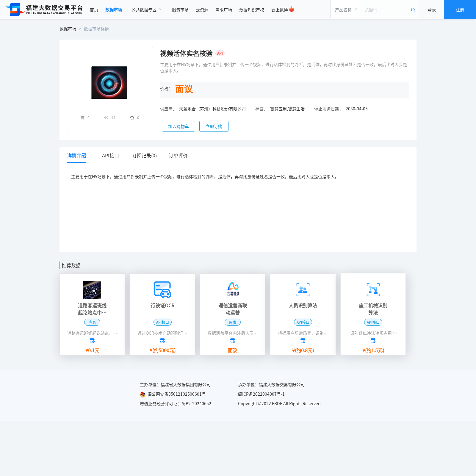Open 需求广场 navigation item
This screenshot has width=476, height=476.
pyautogui.click(x=224, y=10)
